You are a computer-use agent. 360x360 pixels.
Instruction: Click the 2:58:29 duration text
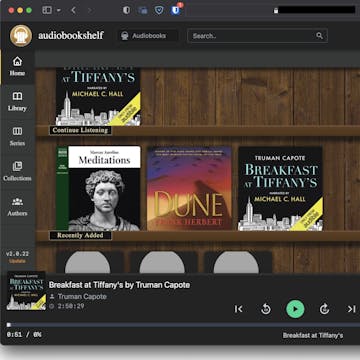click(x=71, y=306)
